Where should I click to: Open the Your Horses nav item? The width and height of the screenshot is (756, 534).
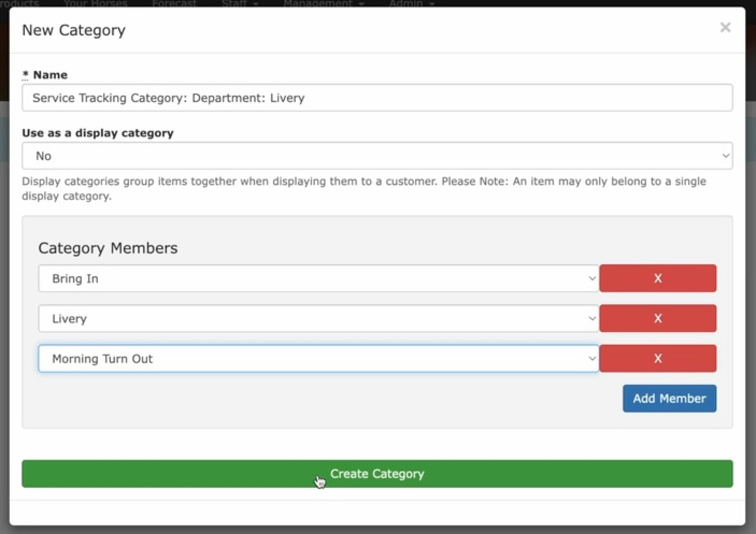click(96, 3)
